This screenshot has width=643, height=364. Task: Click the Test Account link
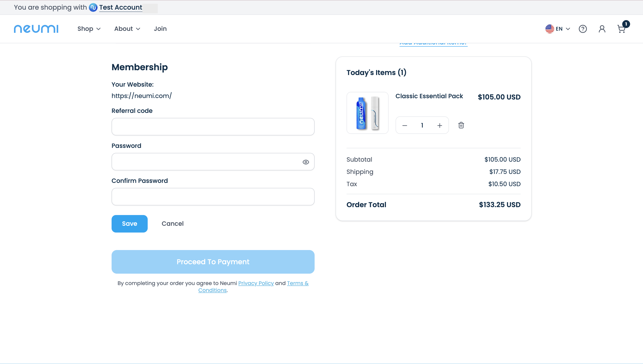click(x=121, y=7)
